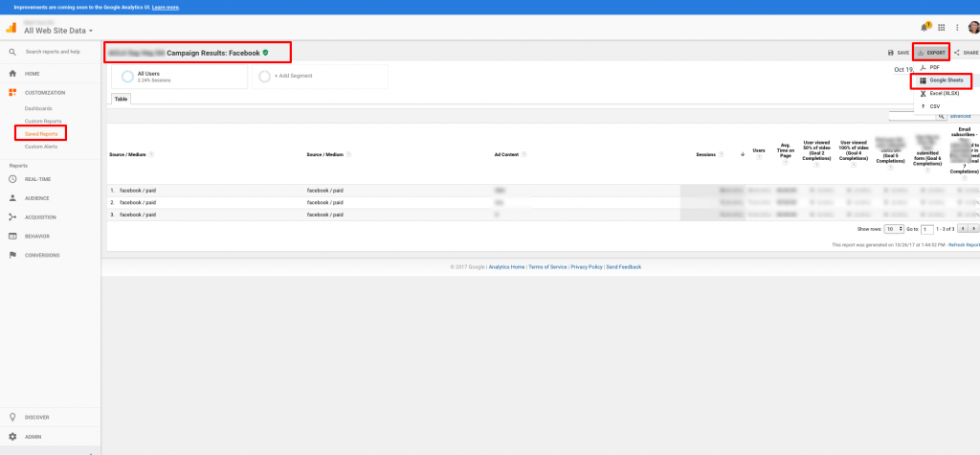Click the Ad Content column header
This screenshot has height=455, width=980.
point(506,154)
